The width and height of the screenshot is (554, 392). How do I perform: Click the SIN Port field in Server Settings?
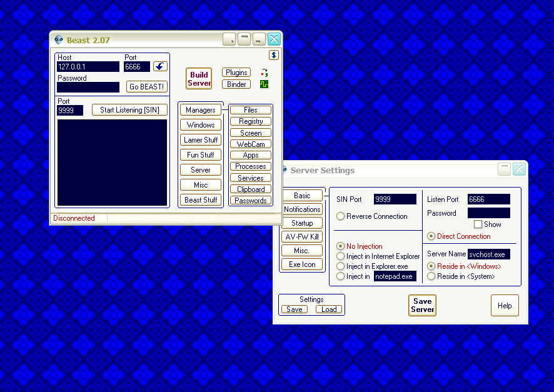(x=395, y=199)
